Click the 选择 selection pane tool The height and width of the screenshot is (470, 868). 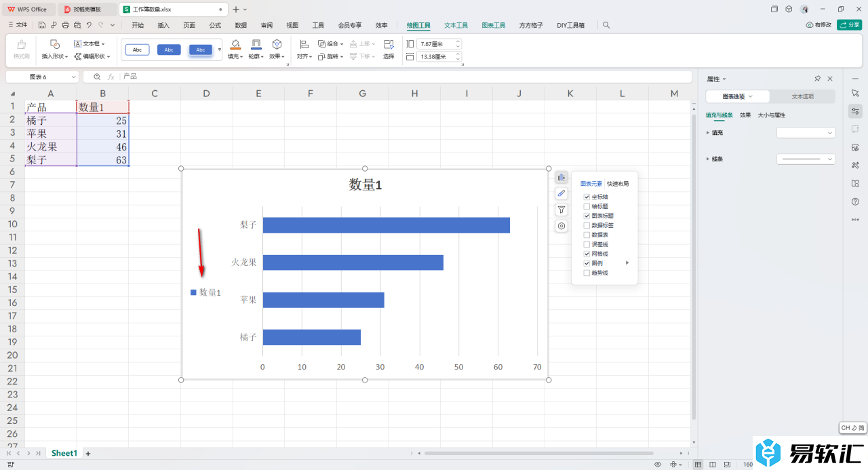(x=389, y=50)
